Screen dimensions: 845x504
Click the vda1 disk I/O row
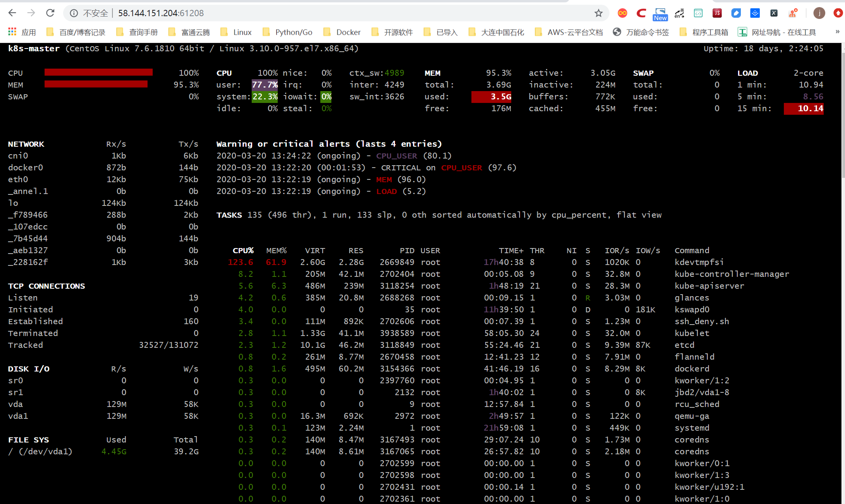103,416
